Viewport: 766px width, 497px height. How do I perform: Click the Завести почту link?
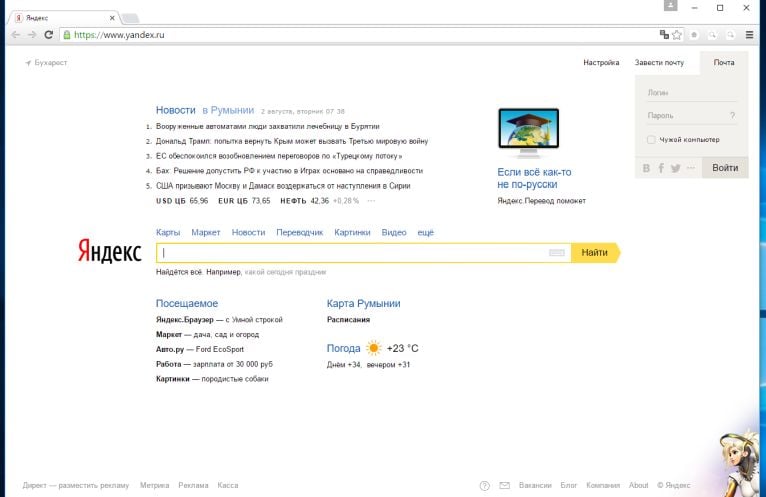pos(659,63)
